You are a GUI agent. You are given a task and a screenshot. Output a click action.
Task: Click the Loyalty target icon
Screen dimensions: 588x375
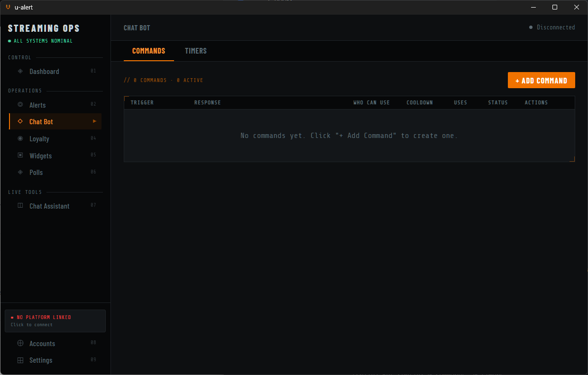click(x=20, y=138)
